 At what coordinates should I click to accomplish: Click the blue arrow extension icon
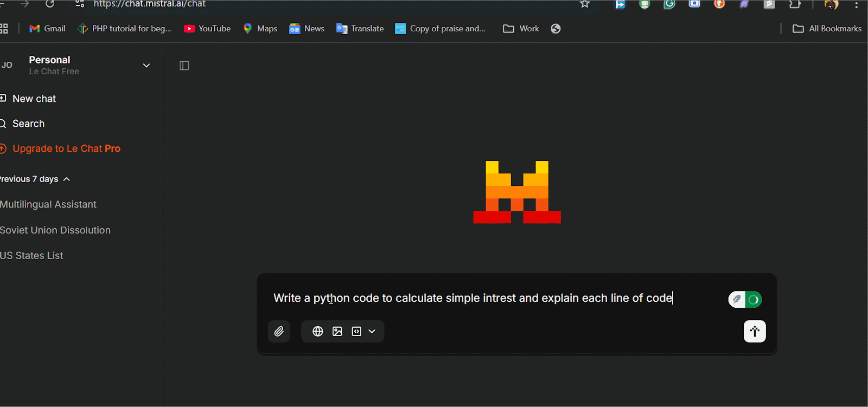(x=620, y=4)
